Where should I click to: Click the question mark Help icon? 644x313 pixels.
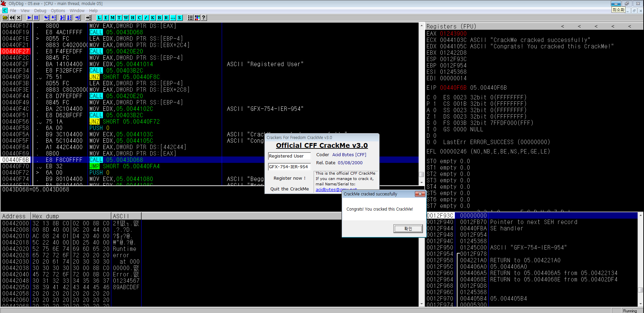click(204, 18)
